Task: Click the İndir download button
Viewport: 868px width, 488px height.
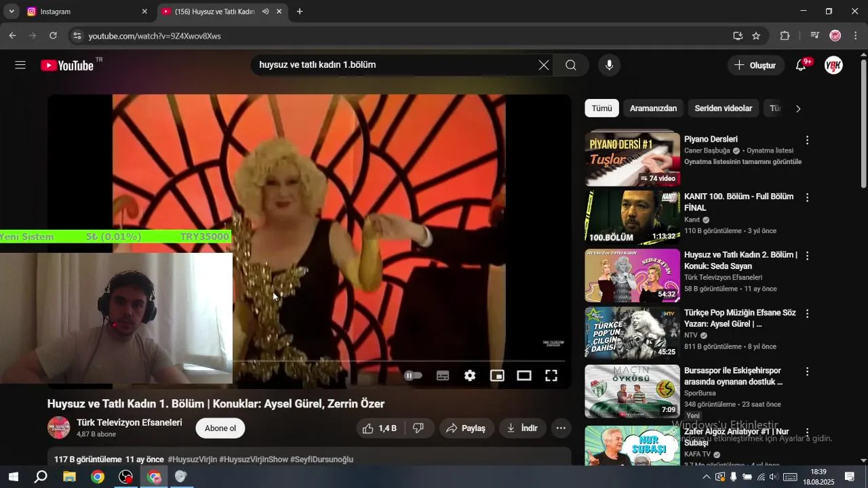Action: 522,428
